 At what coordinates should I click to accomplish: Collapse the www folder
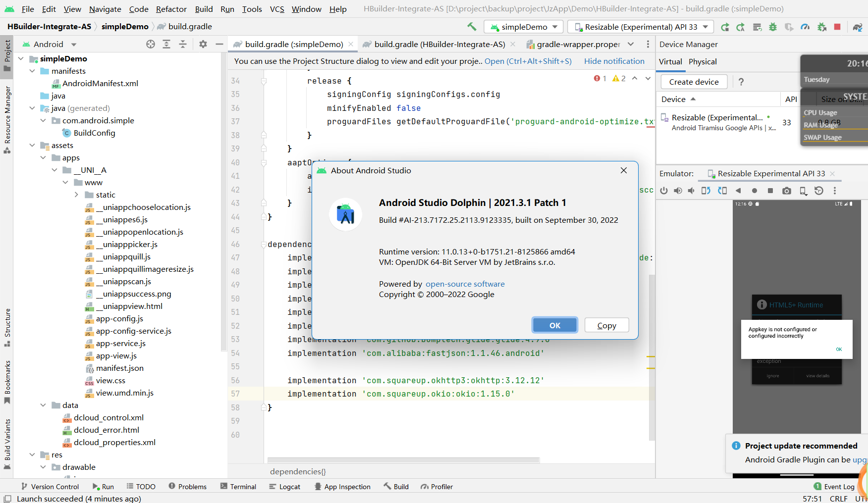click(x=65, y=182)
